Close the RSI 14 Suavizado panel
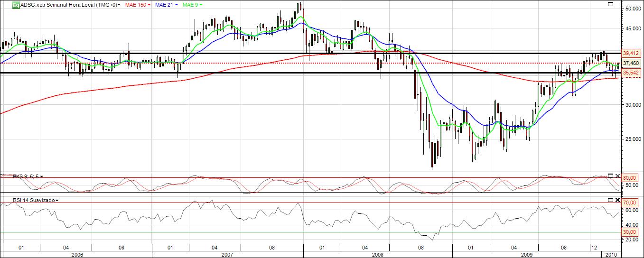The image size is (644, 258). 617,200
